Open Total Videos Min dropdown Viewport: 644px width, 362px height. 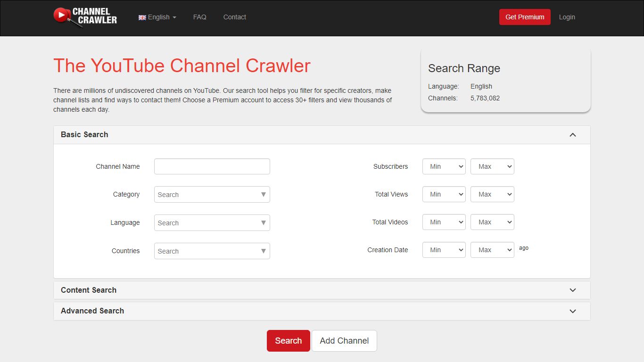point(444,222)
